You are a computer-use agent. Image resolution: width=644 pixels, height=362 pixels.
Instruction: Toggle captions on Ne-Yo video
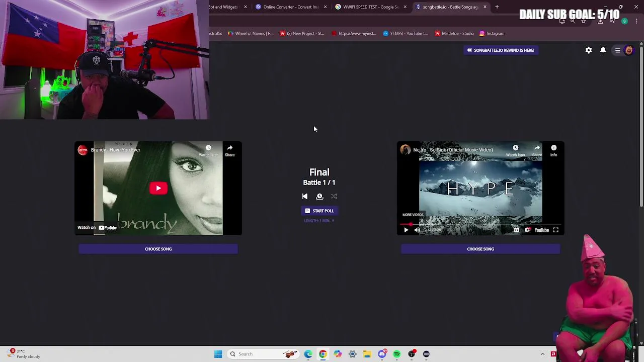(x=516, y=230)
